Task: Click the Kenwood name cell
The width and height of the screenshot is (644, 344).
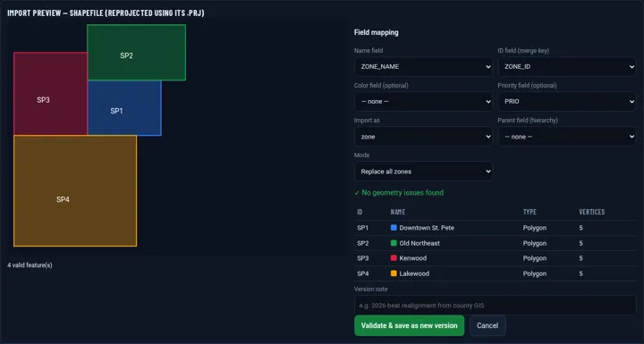Action: point(412,258)
